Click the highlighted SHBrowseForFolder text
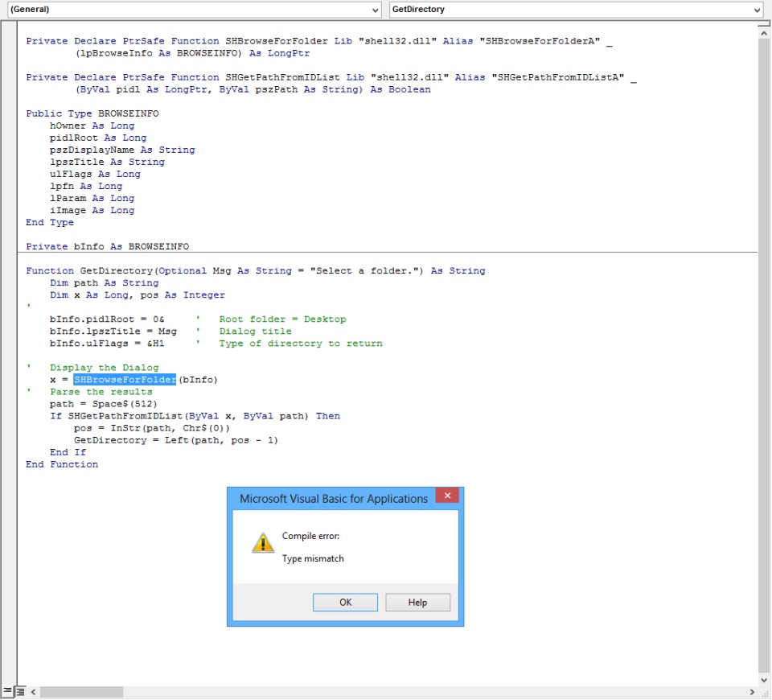This screenshot has height=700, width=772. click(x=125, y=379)
